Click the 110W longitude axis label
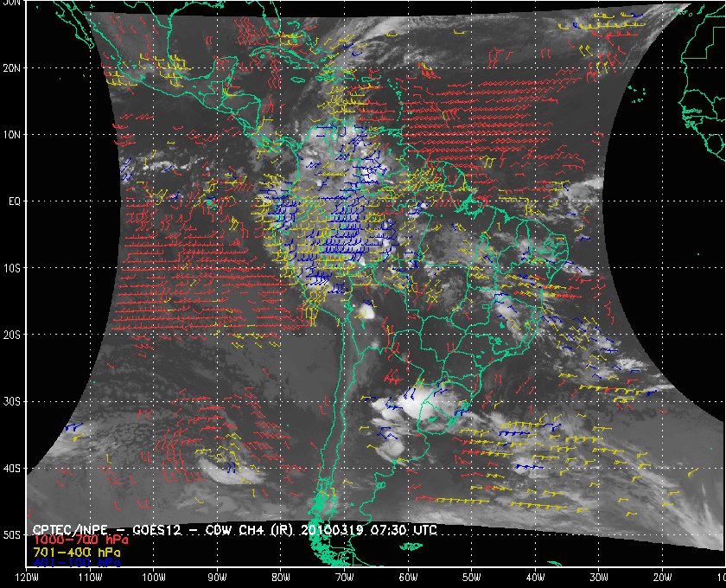This screenshot has height=588, width=726. pos(90,578)
